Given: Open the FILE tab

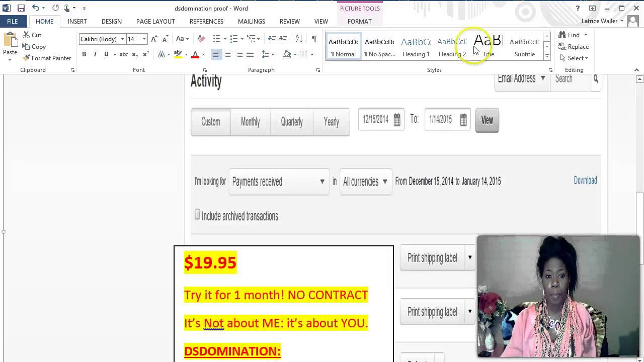Looking at the screenshot, I should (x=13, y=21).
